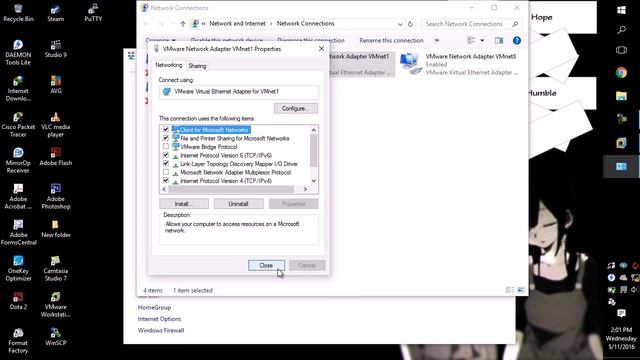This screenshot has height=360, width=640.
Task: Open File Explorer from the taskbar
Action: pyautogui.click(x=621, y=96)
